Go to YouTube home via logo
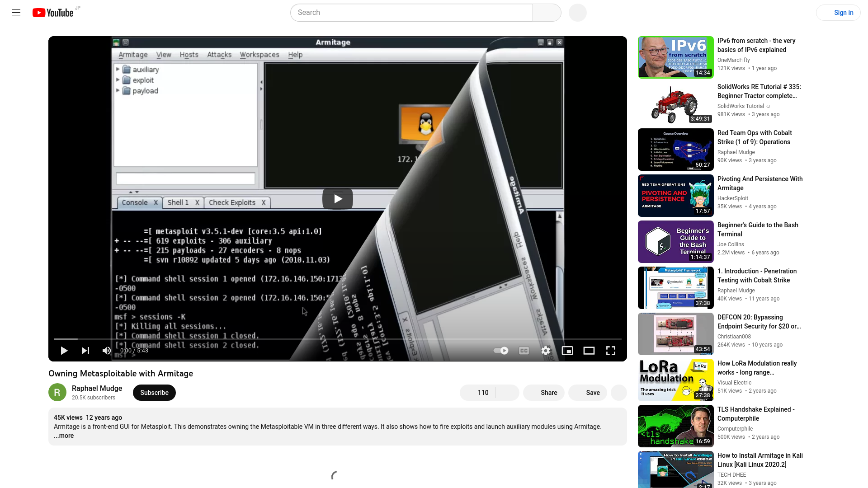 (x=53, y=13)
